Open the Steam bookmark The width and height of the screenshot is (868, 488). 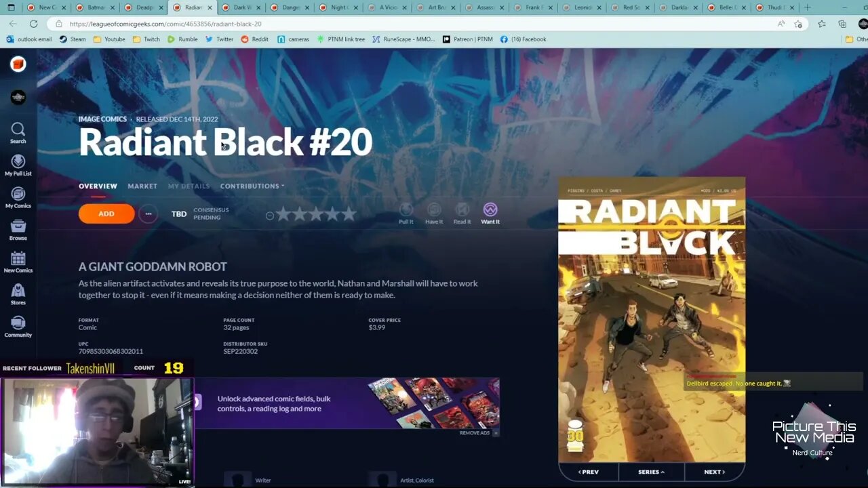click(73, 39)
